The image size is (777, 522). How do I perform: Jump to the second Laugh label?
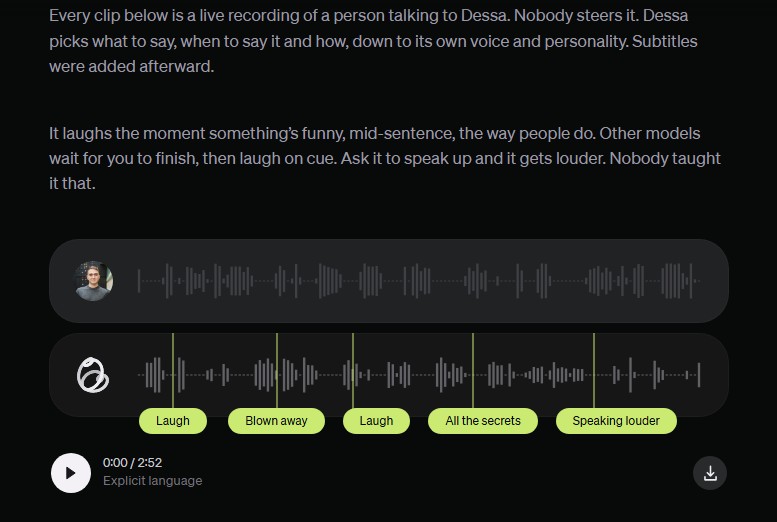pyautogui.click(x=376, y=421)
